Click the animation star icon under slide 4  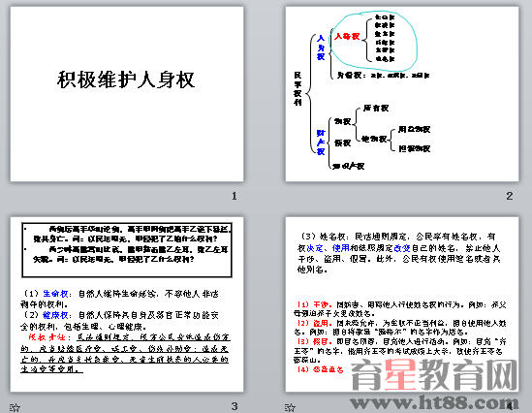pos(290,407)
